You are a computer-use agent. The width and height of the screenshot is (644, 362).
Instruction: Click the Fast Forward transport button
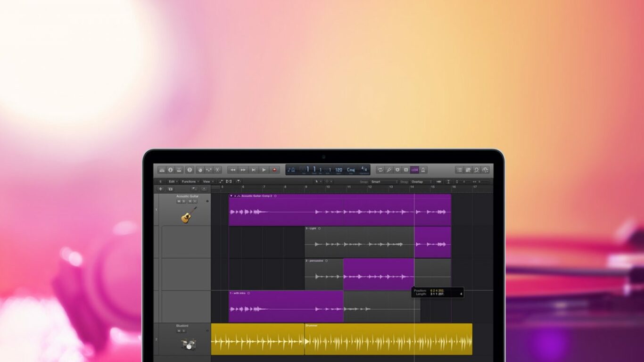[243, 170]
